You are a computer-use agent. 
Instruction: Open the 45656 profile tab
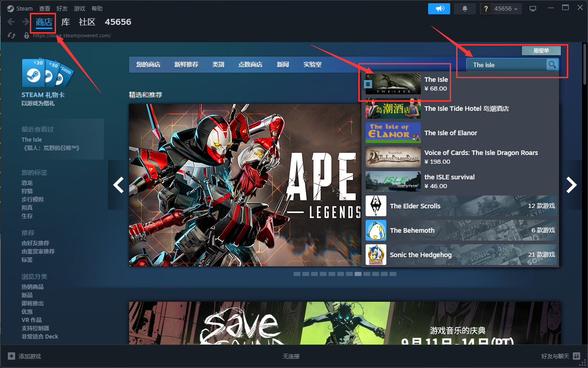coord(118,22)
